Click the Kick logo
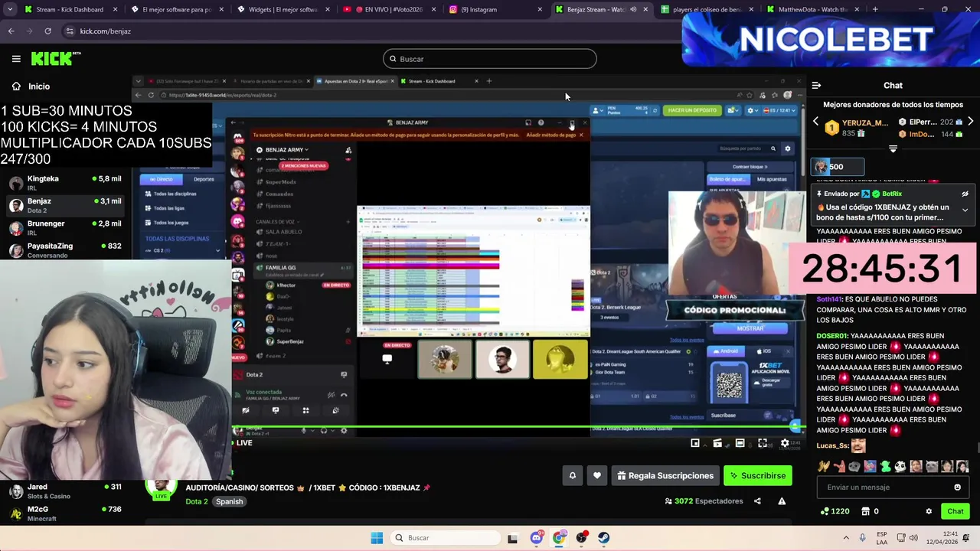This screenshot has width=980, height=551. (x=56, y=59)
